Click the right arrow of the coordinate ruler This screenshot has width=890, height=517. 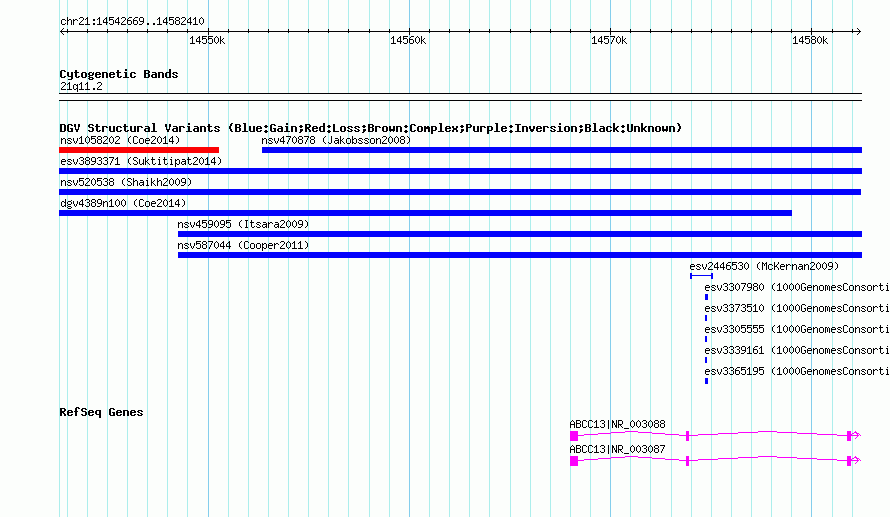click(858, 32)
